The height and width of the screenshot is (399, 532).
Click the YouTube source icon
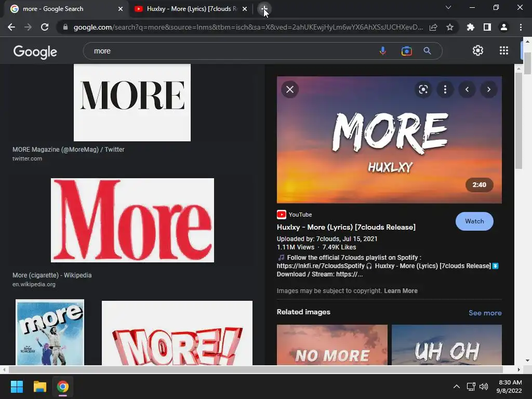point(281,215)
